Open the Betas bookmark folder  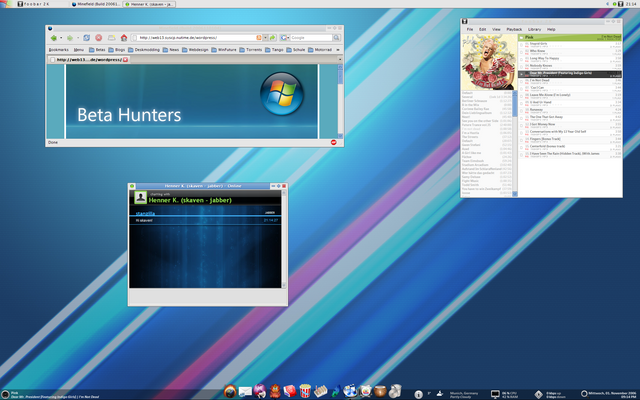pos(97,50)
